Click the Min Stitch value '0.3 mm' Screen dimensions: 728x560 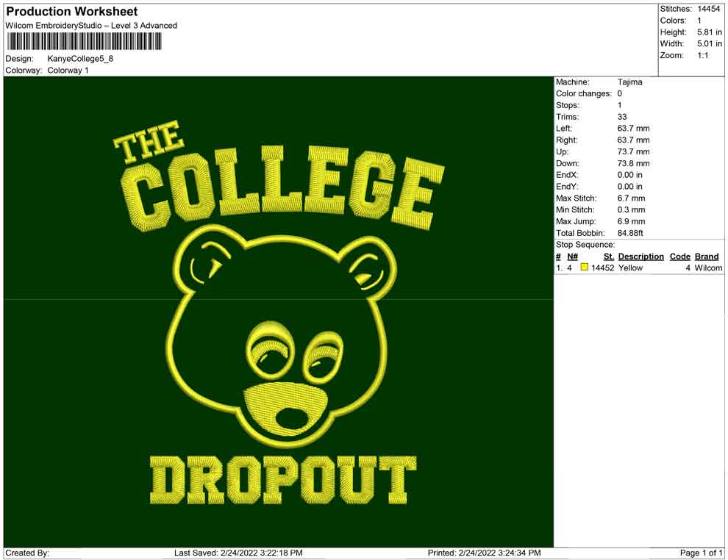(x=632, y=209)
